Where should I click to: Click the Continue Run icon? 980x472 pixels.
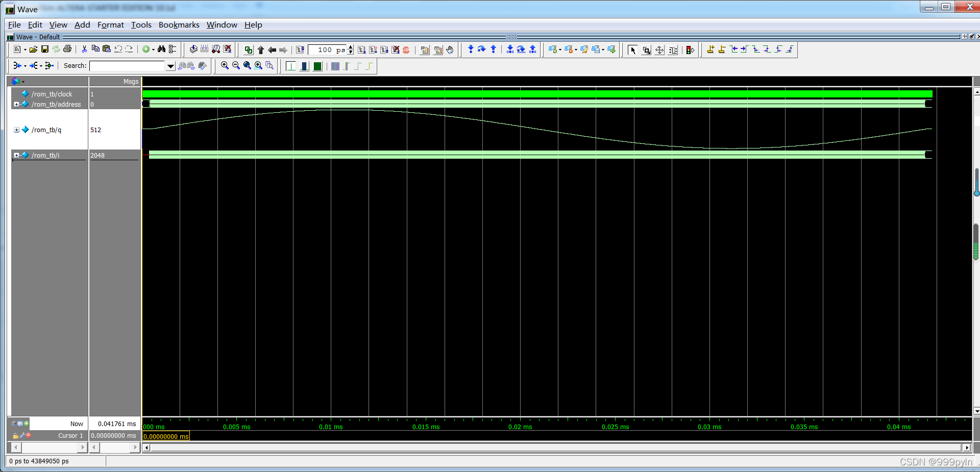373,50
